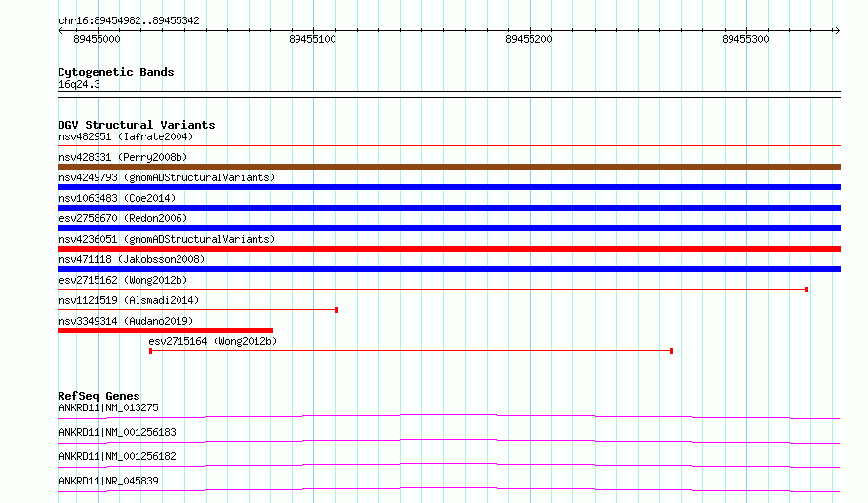This screenshot has width=868, height=503.
Task: Click the magenta NR_045839 gene line
Action: click(x=449, y=489)
